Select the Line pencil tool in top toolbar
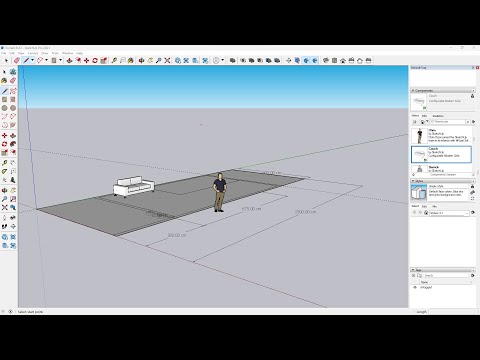The image size is (480, 360). (x=26, y=60)
